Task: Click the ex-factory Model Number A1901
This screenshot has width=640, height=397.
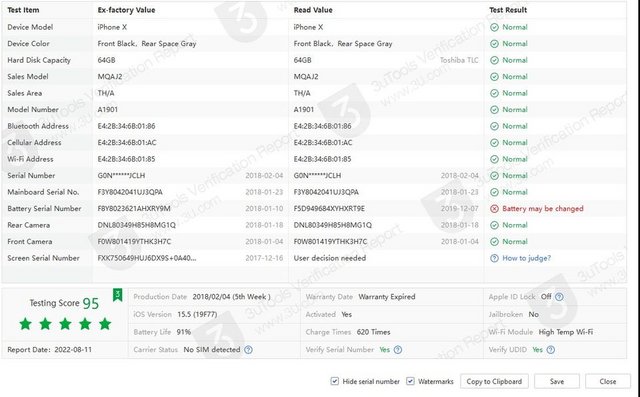Action: click(x=108, y=110)
